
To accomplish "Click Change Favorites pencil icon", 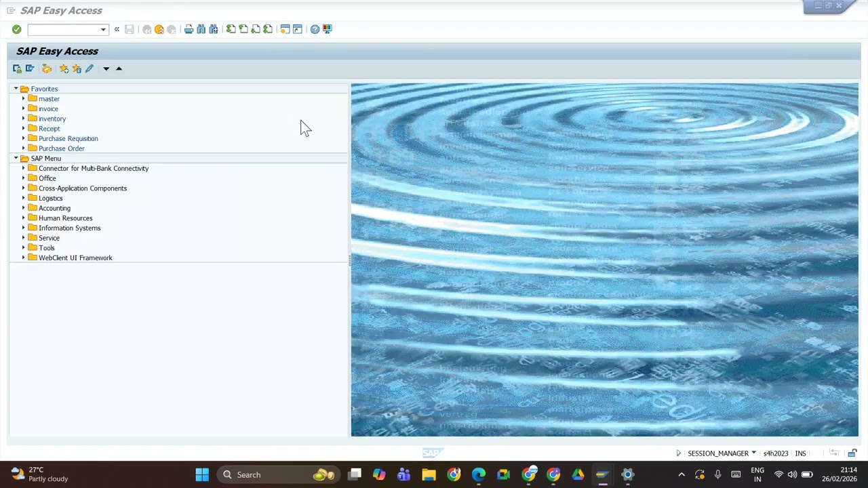I will coord(90,68).
